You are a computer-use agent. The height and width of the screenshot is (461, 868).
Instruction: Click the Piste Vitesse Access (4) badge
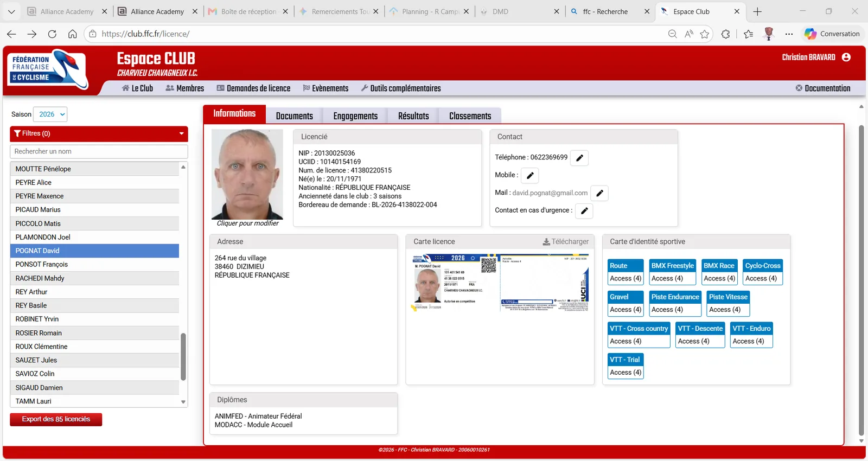[728, 304]
